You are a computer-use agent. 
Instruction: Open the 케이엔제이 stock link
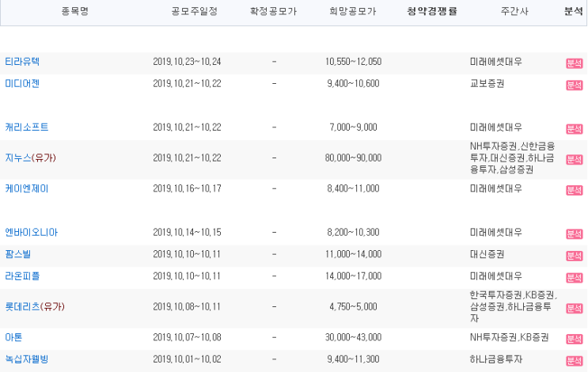pos(27,188)
